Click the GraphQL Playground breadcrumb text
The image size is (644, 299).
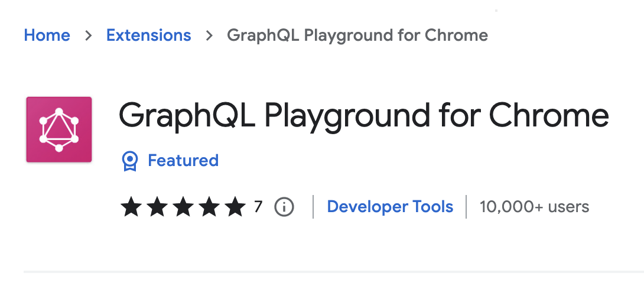point(357,35)
